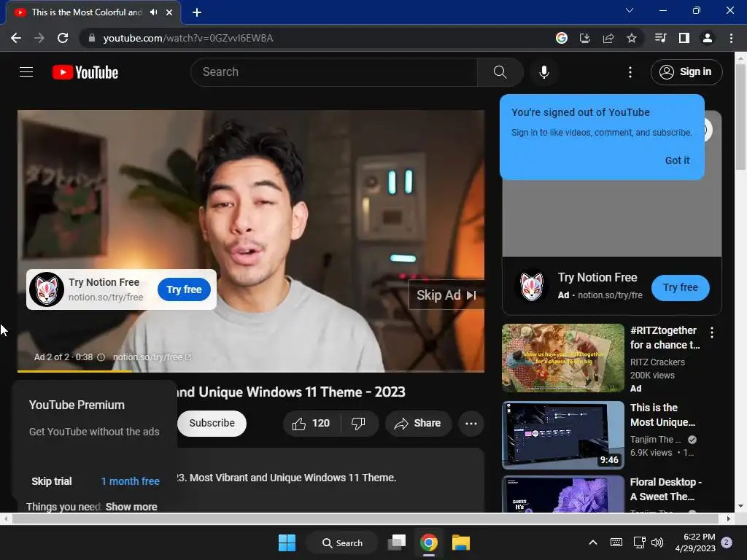The width and height of the screenshot is (747, 560).
Task: Bookmark this page with the star icon
Action: tap(631, 38)
